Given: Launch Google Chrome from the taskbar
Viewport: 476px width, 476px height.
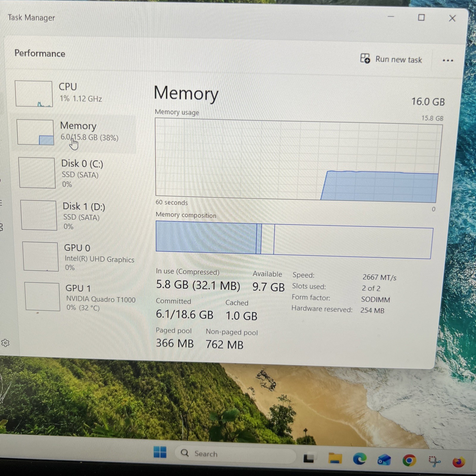Looking at the screenshot, I should pos(409,461).
